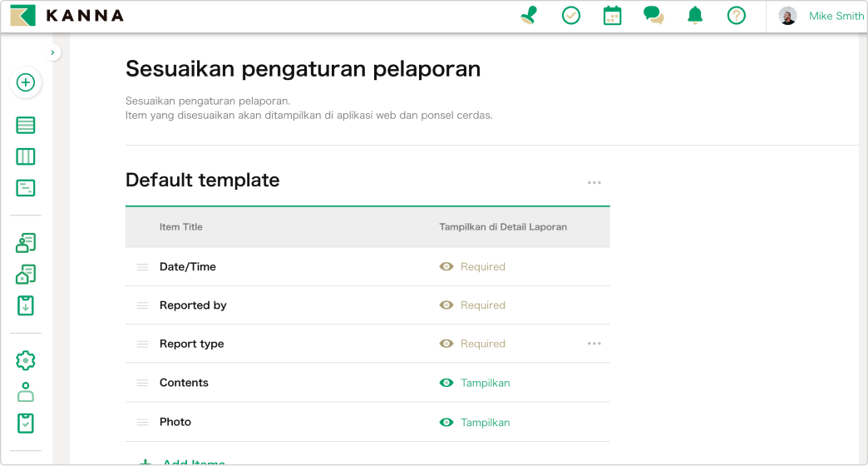Viewport: 868px width, 466px height.
Task: Open the house property card icon in sidebar
Action: (26, 275)
